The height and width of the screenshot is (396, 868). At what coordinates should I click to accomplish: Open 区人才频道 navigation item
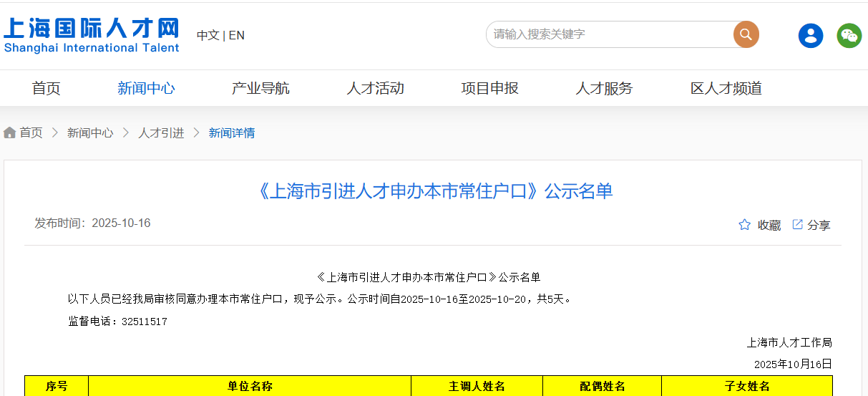click(726, 88)
